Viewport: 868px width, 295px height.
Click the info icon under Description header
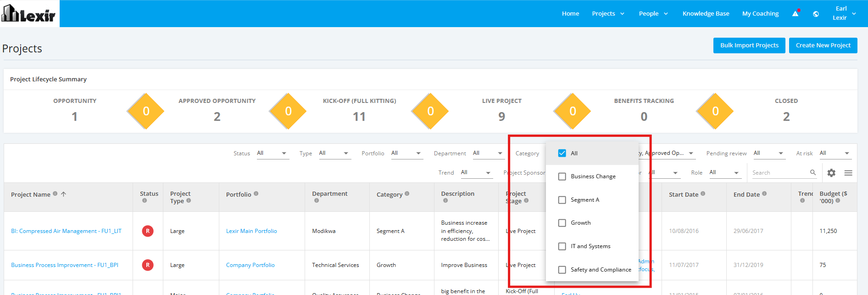pos(445,200)
